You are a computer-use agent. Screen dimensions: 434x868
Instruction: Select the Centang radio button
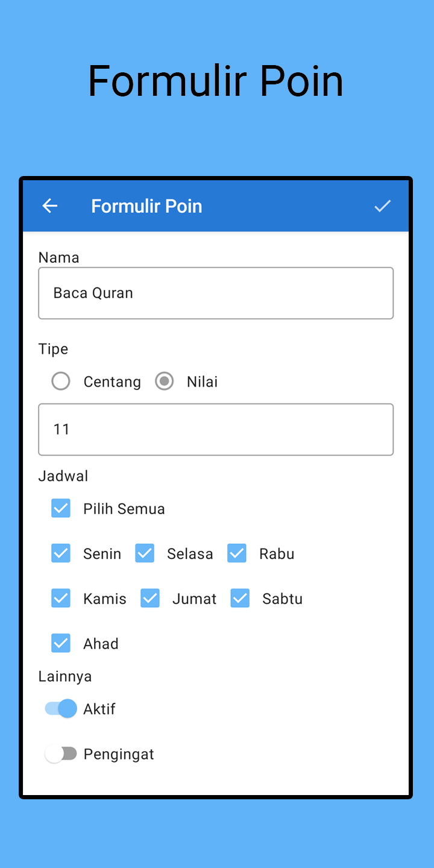tap(61, 382)
